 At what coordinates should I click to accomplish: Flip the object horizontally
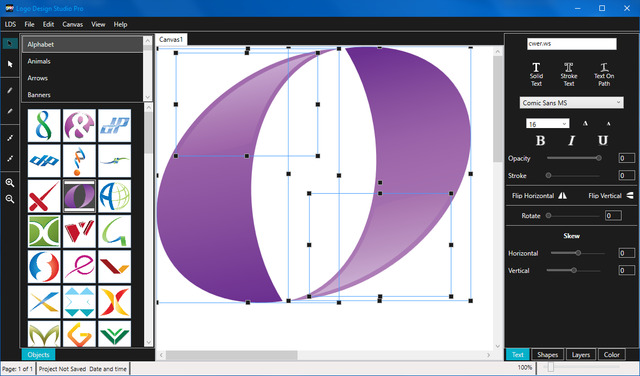(x=539, y=196)
